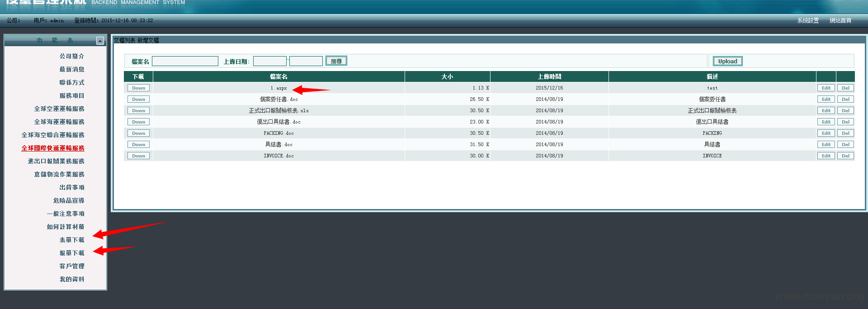Focus the upload start date field
The image size is (868, 309).
click(x=270, y=61)
